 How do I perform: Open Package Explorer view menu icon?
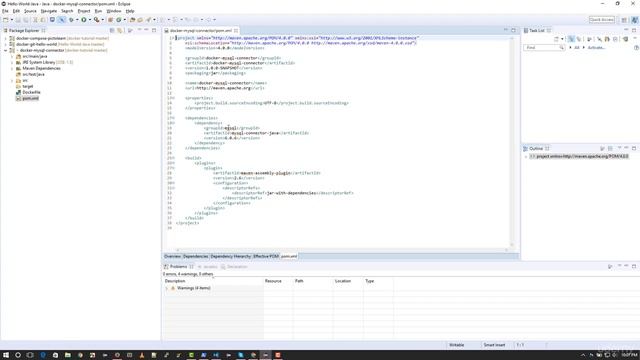click(130, 30)
